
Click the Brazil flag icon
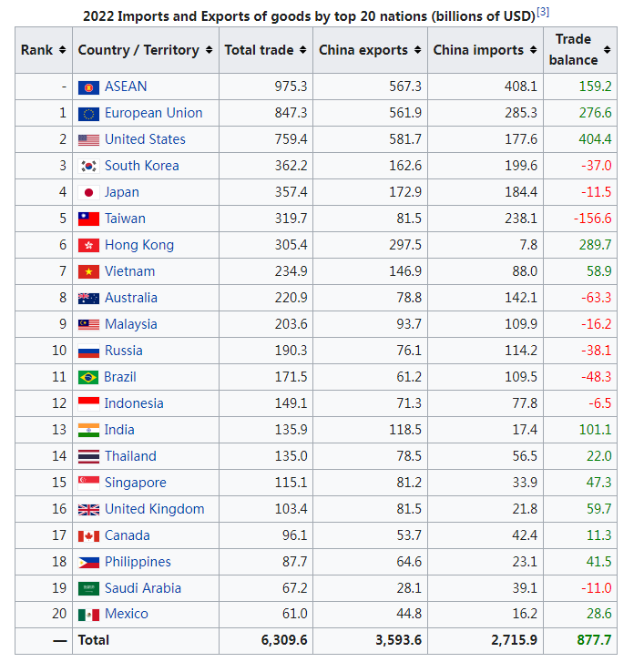pos(88,378)
